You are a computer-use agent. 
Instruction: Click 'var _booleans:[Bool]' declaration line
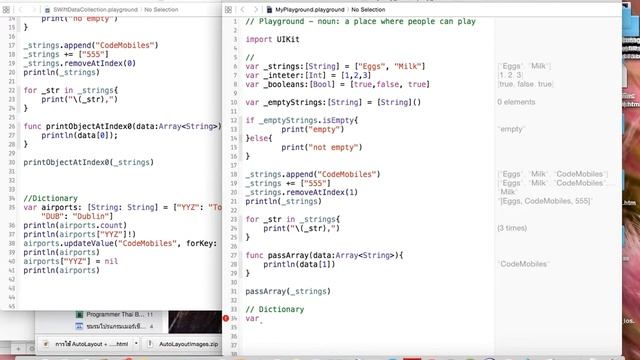(338, 84)
